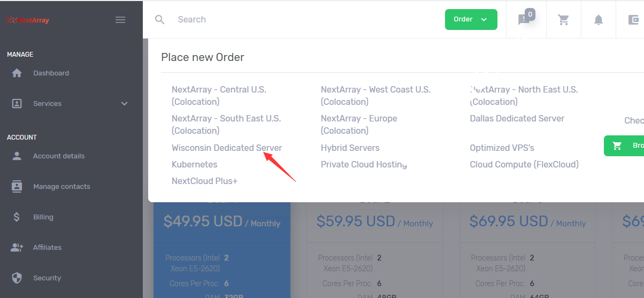Select Wisconsin Dedicated Server link
644x298 pixels.
click(226, 148)
